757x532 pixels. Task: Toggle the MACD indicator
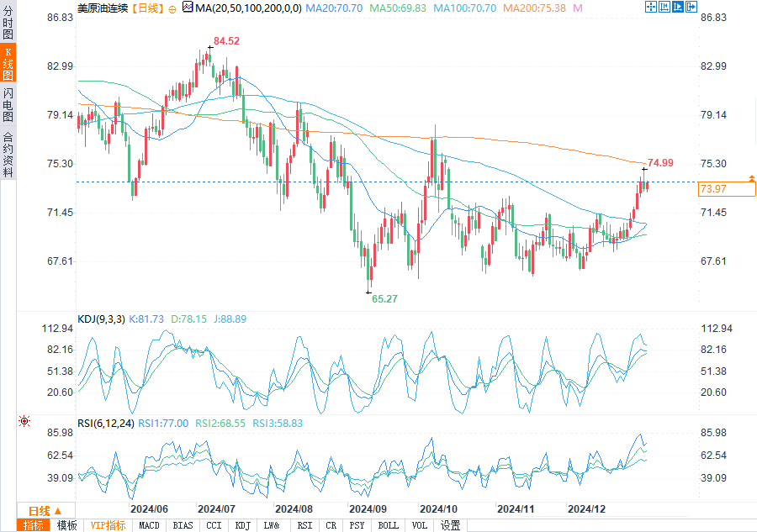coord(149,525)
